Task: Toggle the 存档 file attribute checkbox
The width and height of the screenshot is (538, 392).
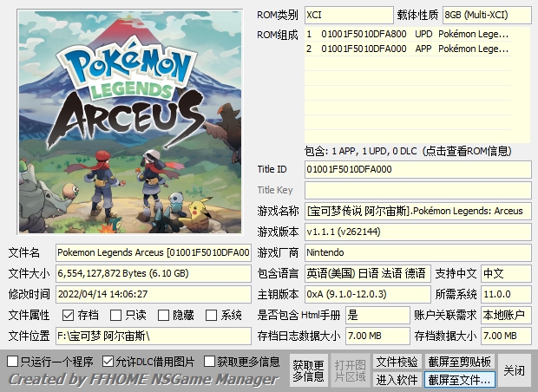Action: click(x=69, y=315)
